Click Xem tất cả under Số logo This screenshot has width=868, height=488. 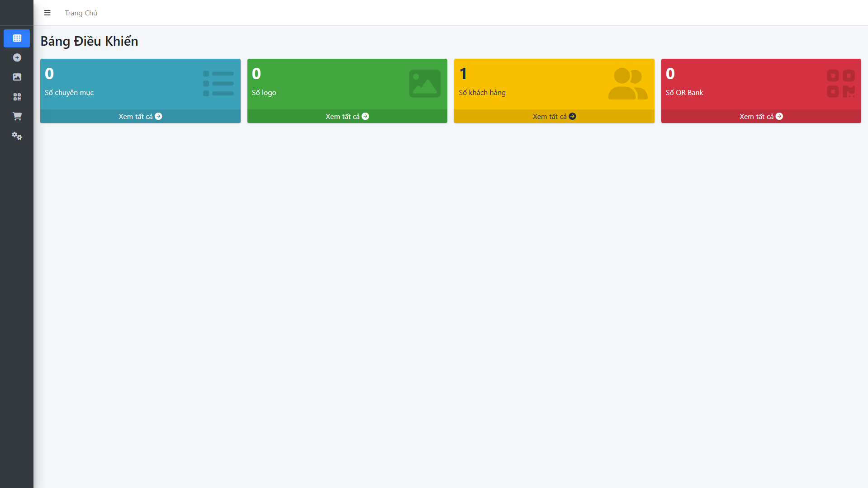pos(347,116)
